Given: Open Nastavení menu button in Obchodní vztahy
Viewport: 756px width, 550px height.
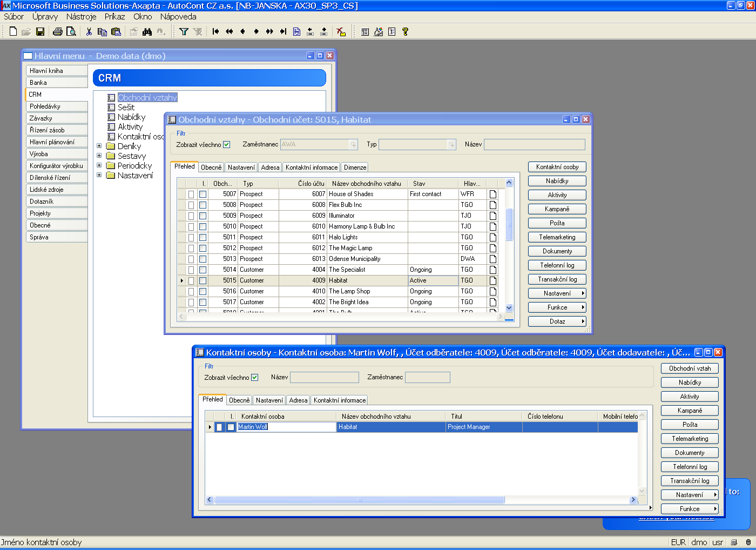Looking at the screenshot, I should [x=557, y=293].
